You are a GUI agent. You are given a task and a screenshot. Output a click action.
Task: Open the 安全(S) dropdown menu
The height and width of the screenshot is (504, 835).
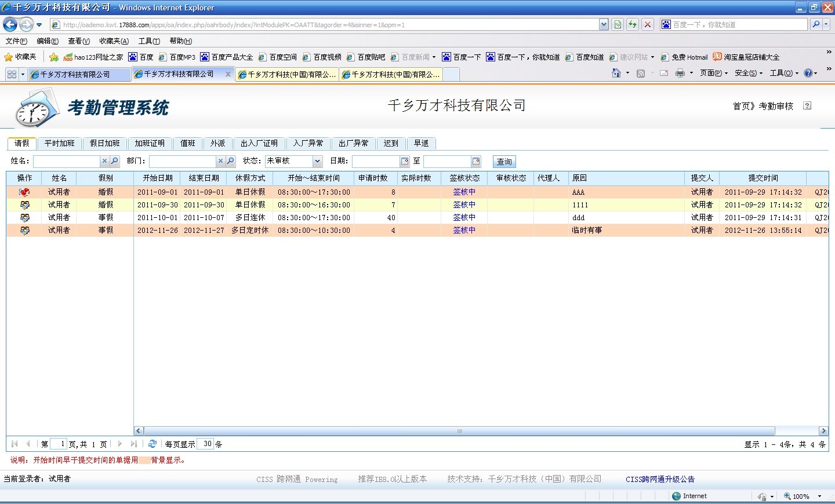tap(748, 73)
